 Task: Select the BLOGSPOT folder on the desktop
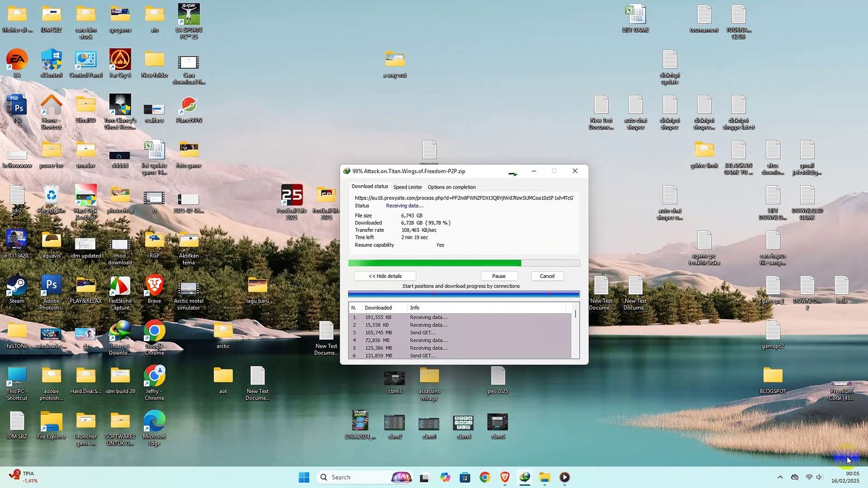pos(773,380)
